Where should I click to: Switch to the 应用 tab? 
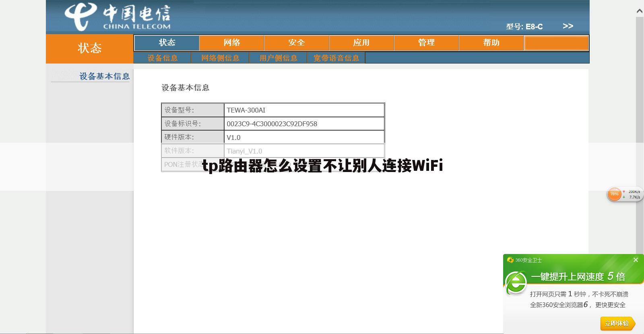(361, 43)
